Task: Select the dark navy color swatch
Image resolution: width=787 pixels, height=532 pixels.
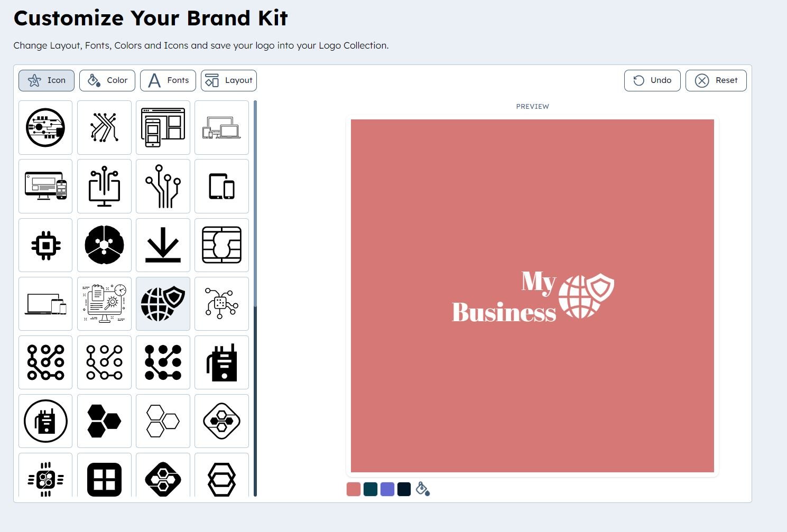Action: 404,489
